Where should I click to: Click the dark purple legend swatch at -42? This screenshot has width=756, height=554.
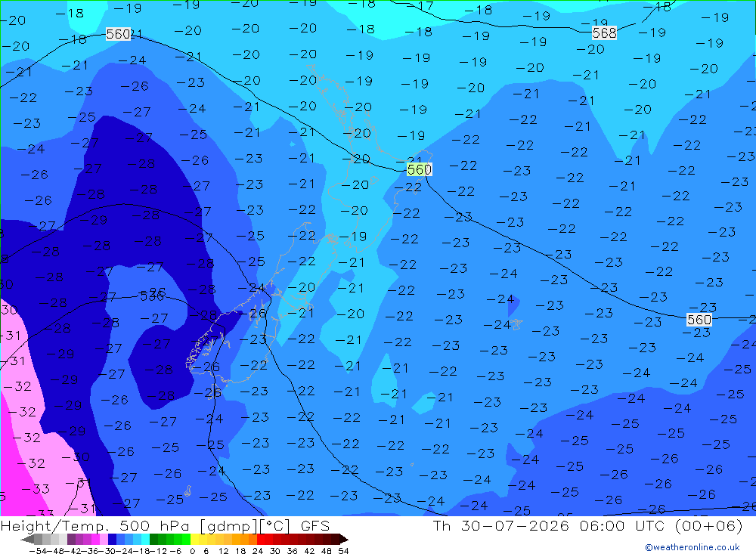coord(71,540)
